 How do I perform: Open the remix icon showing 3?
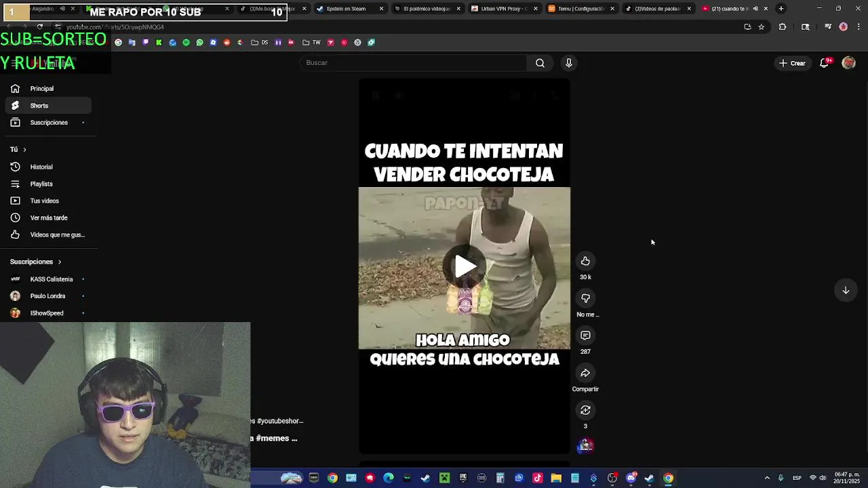pyautogui.click(x=585, y=410)
